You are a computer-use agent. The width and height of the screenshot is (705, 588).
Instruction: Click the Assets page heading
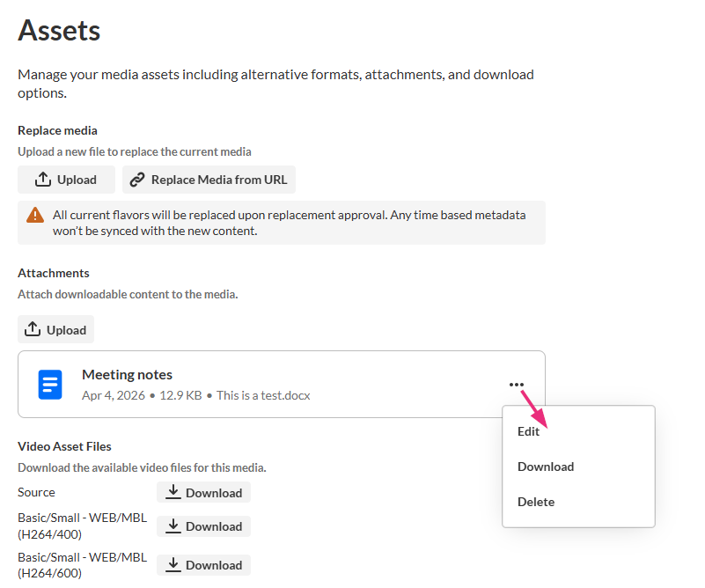coord(59,32)
